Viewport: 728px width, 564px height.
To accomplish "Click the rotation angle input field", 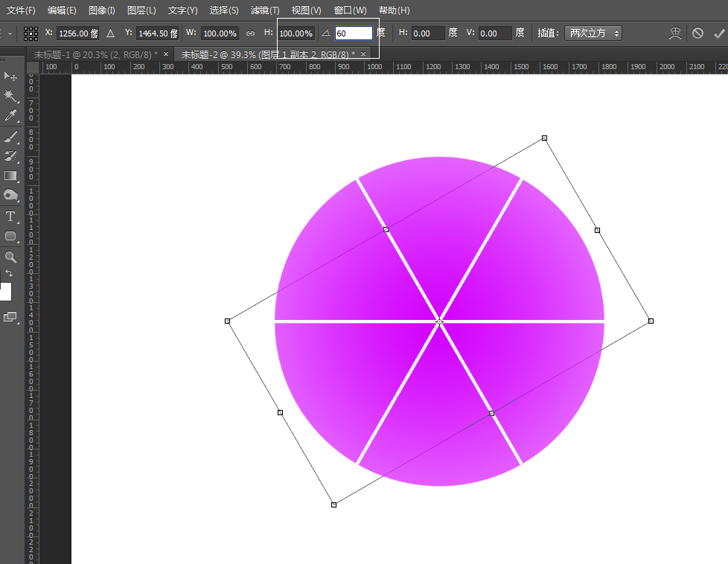I will point(353,33).
